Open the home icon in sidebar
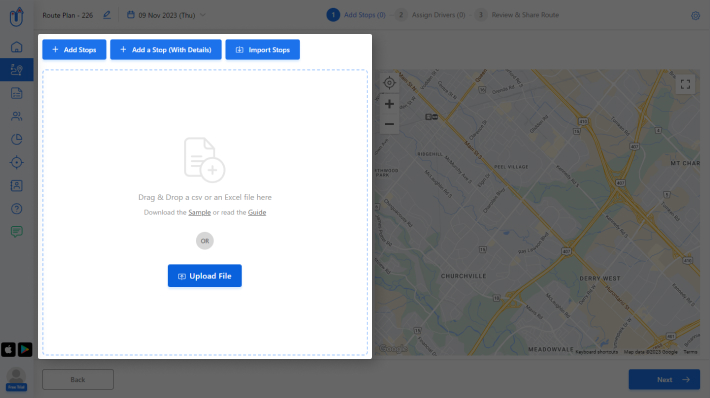Screen dimensions: 710x398 (x=16, y=47)
